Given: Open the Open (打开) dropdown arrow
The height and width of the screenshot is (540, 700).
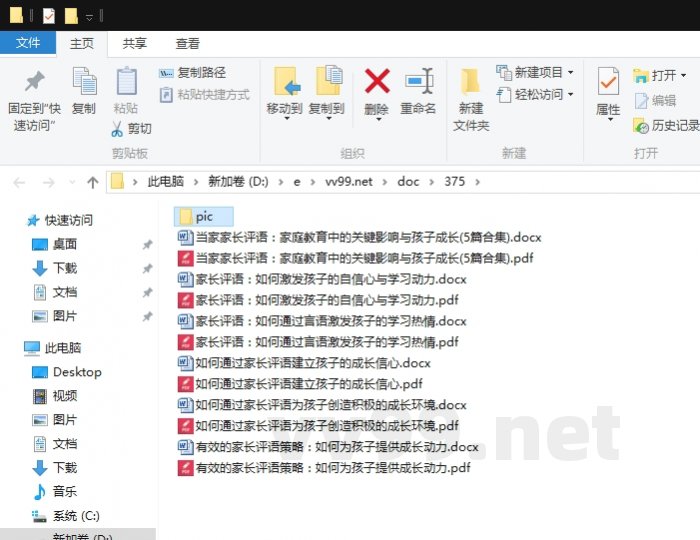Looking at the screenshot, I should 683,75.
